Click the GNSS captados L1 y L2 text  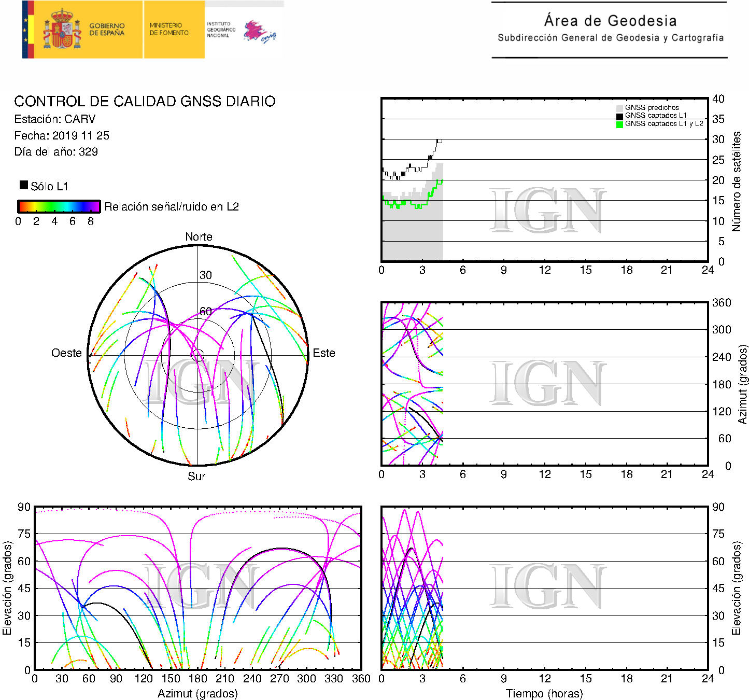click(x=664, y=124)
